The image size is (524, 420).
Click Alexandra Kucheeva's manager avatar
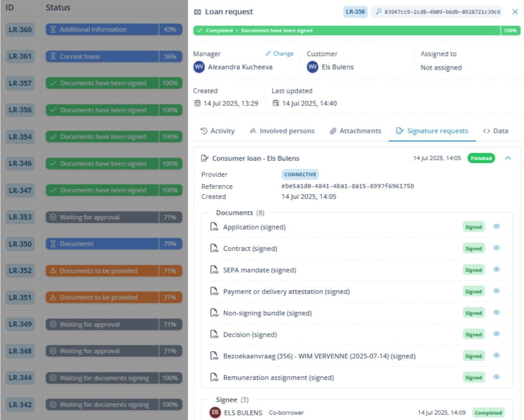[199, 67]
